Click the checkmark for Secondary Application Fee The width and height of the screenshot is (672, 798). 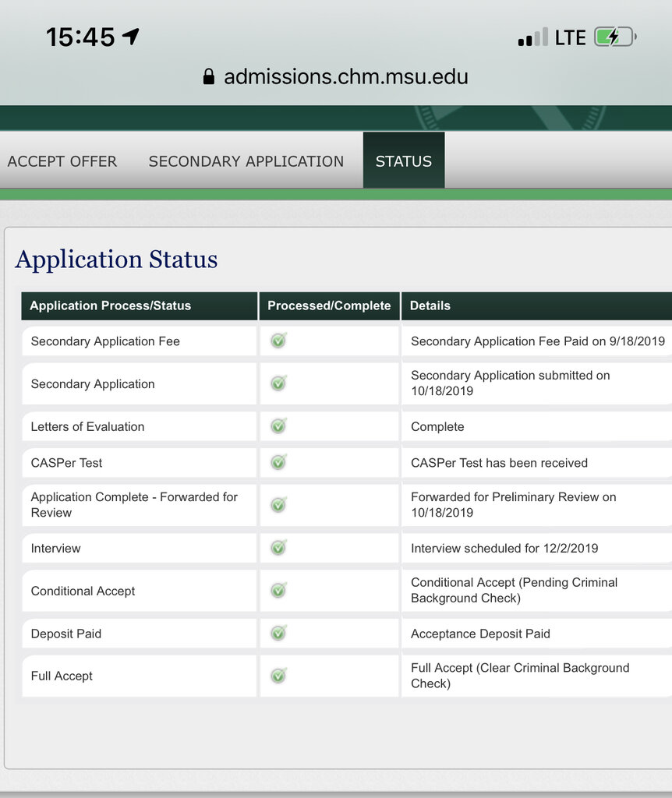pos(278,340)
